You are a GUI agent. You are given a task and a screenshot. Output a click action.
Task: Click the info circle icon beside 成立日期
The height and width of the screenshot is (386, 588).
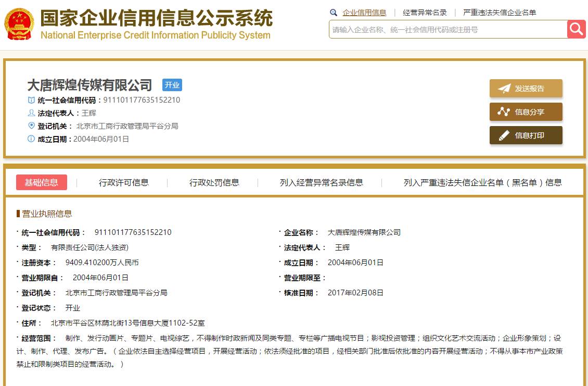coord(31,139)
